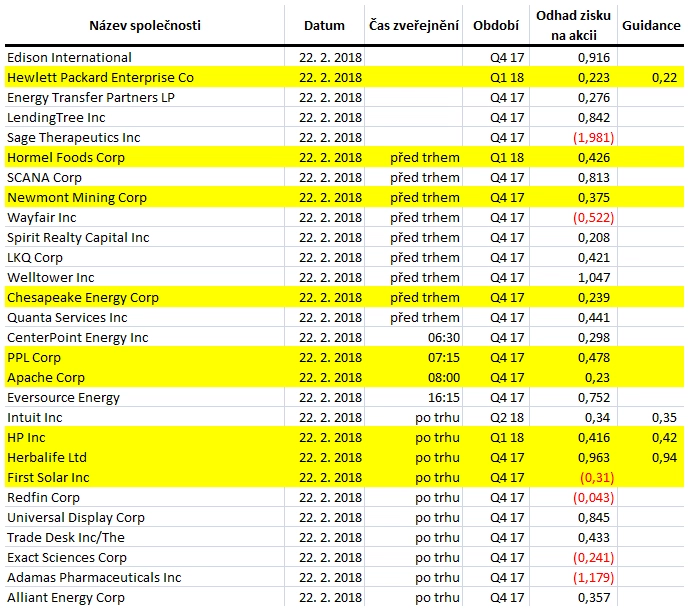Screen dimensions: 688x613
Task: Click the 'Guidance' column header
Action: pyautogui.click(x=651, y=25)
